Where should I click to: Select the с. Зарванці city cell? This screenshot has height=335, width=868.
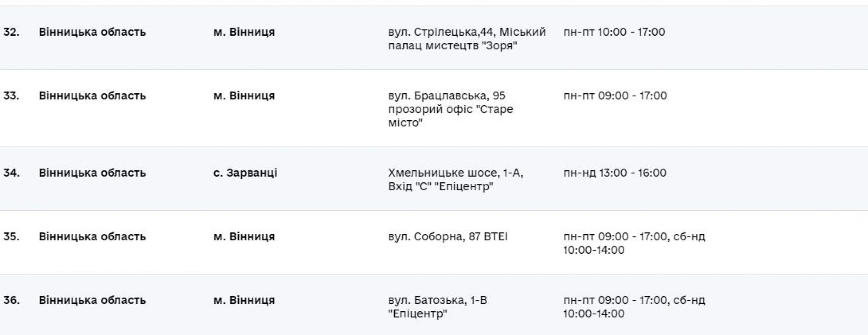[x=245, y=173]
